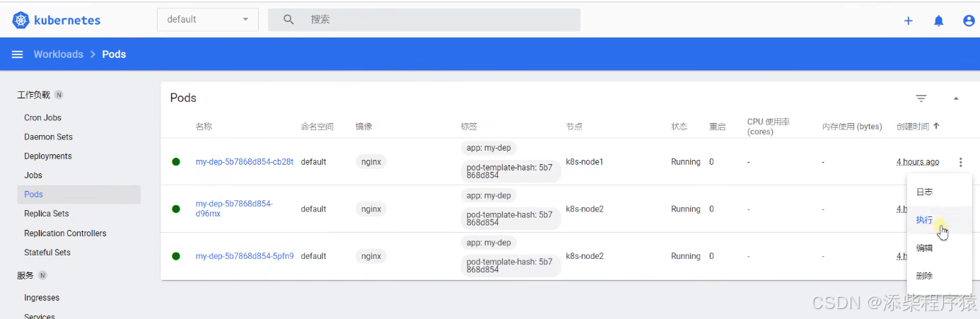Open the notifications bell
The height and width of the screenshot is (319, 980).
click(939, 21)
